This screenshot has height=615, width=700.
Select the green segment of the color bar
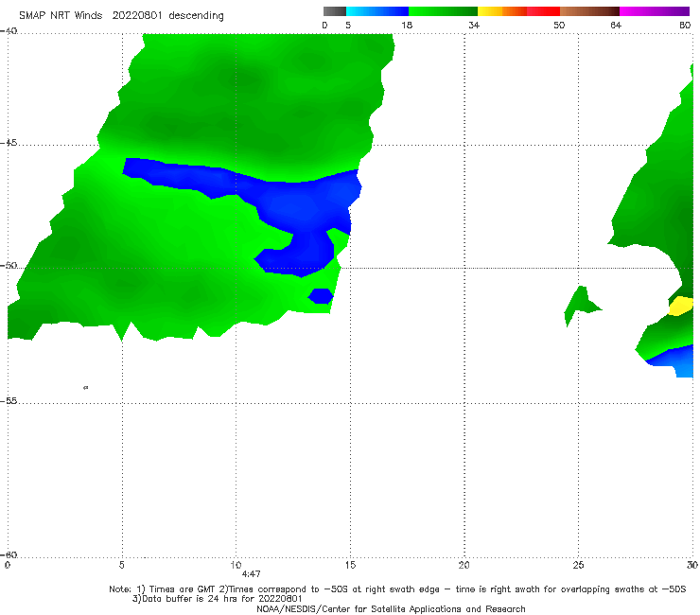(x=443, y=11)
